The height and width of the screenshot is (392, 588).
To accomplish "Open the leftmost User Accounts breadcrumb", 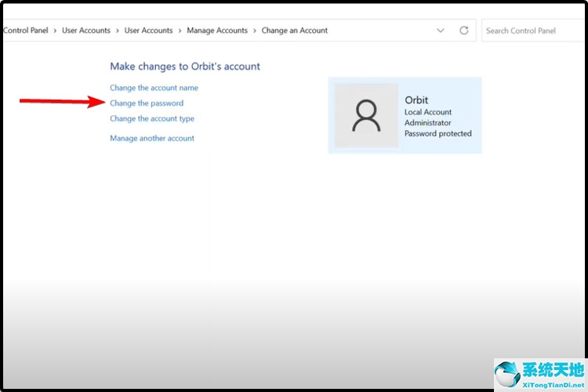I will tap(85, 31).
